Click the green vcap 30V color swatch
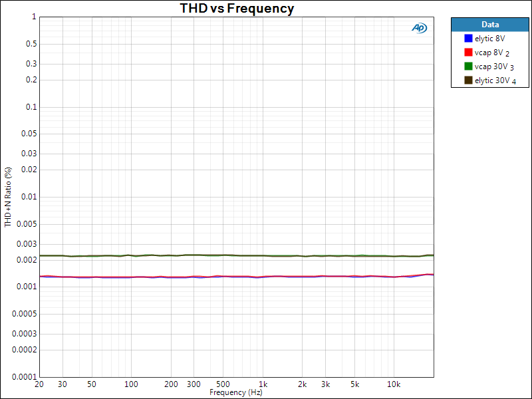This screenshot has height=399, width=532. [x=468, y=66]
